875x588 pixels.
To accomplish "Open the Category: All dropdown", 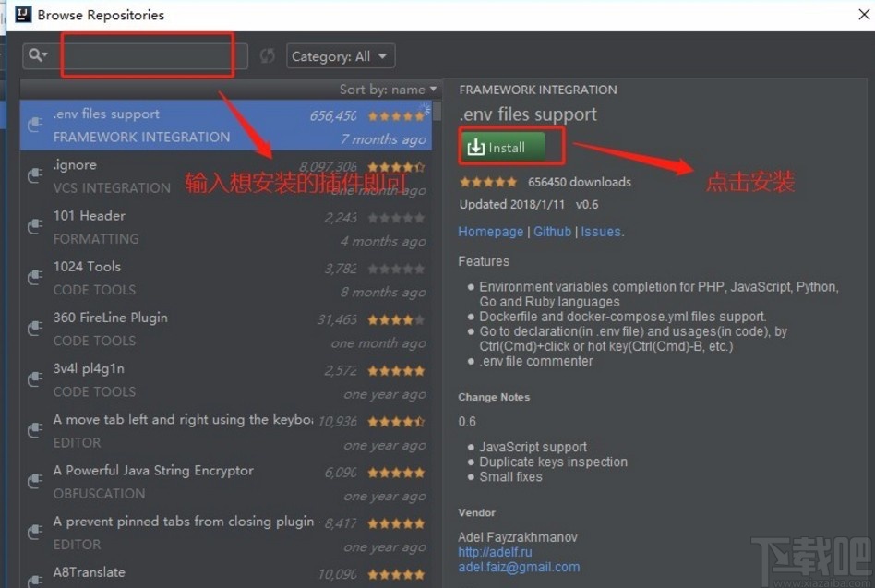I will (340, 55).
